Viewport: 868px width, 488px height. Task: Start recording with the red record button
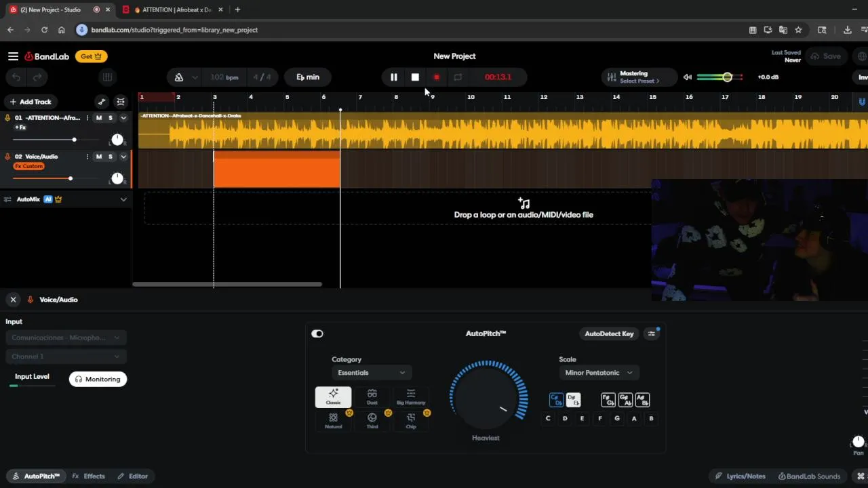(437, 77)
